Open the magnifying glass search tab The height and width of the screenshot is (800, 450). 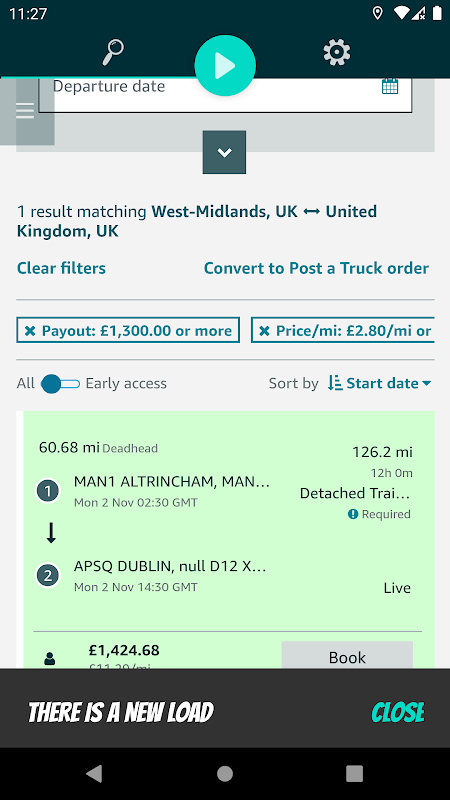(112, 53)
